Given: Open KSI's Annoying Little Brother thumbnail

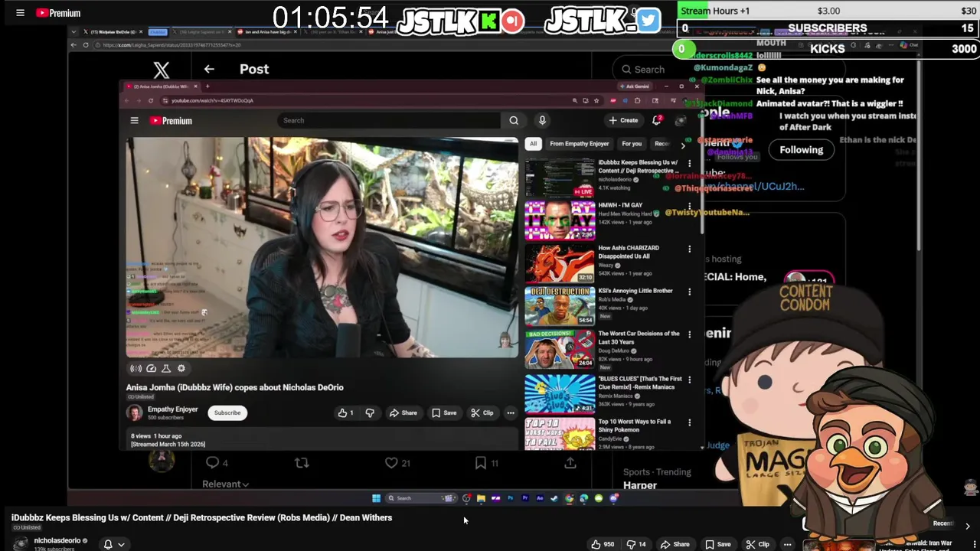Looking at the screenshot, I should tap(560, 305).
